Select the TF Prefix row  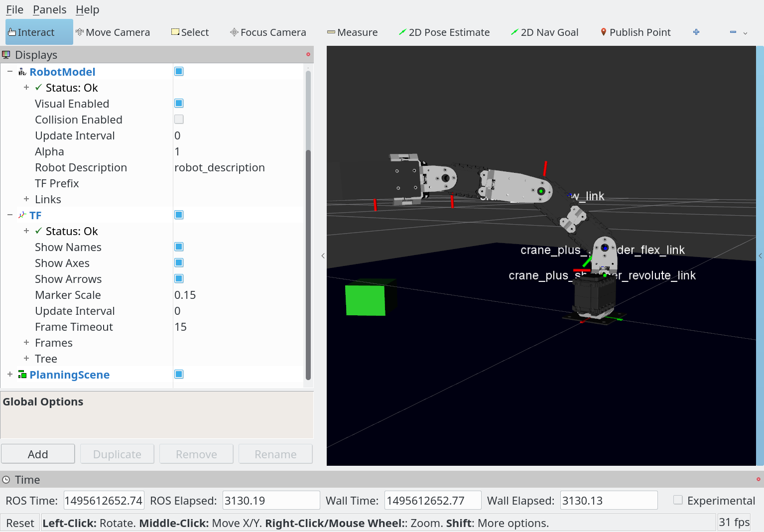pyautogui.click(x=152, y=183)
